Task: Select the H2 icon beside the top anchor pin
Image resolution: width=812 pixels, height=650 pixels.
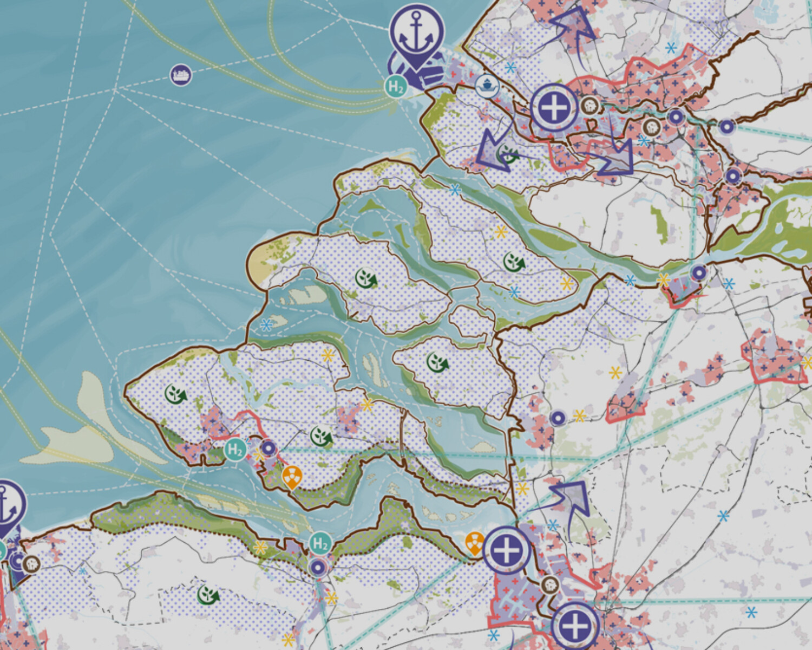Action: pos(396,87)
